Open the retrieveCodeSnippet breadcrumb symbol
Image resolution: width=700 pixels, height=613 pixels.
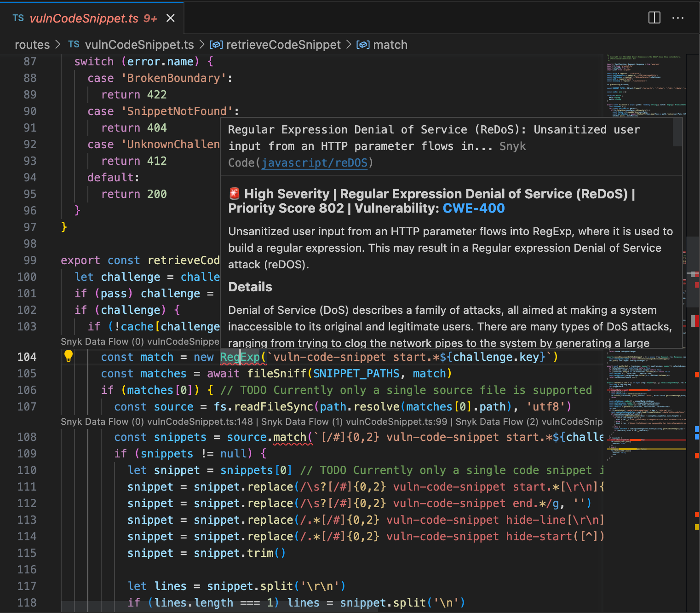pos(283,45)
